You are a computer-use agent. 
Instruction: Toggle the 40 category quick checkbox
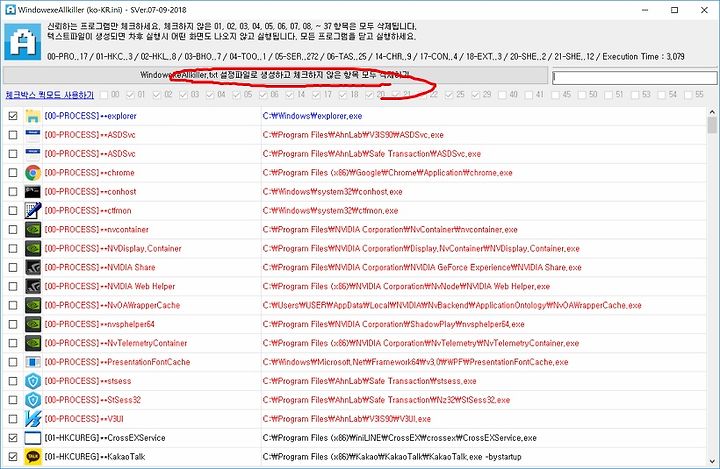click(502, 95)
